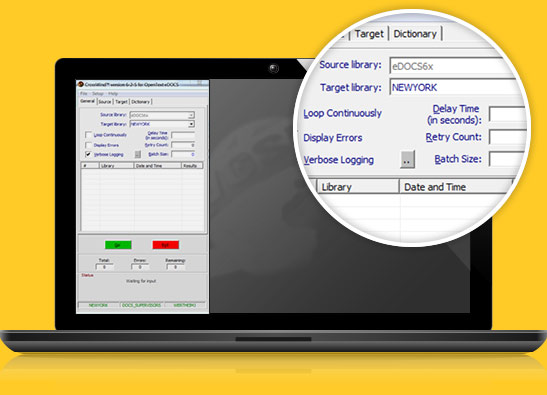Open the File menu
Screen dimensions: 547x395
84,94
